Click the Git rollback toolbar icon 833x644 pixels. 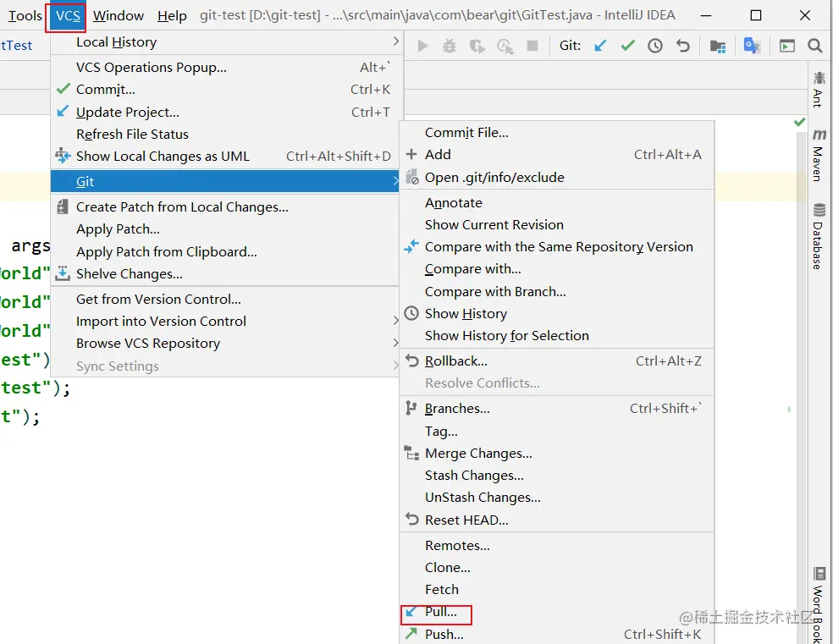click(x=682, y=46)
